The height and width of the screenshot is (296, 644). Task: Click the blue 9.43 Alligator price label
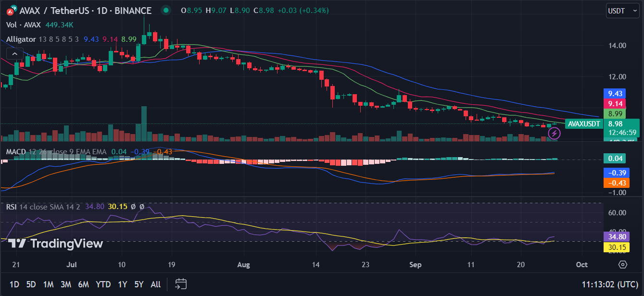click(614, 93)
